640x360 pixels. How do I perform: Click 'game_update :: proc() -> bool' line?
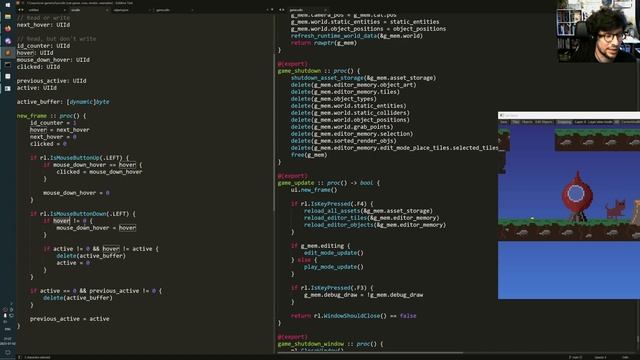(x=329, y=183)
